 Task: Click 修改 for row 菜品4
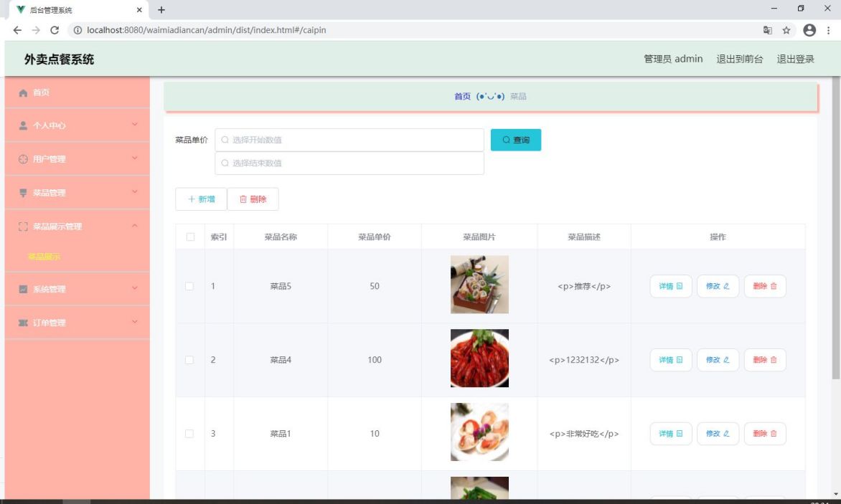718,360
